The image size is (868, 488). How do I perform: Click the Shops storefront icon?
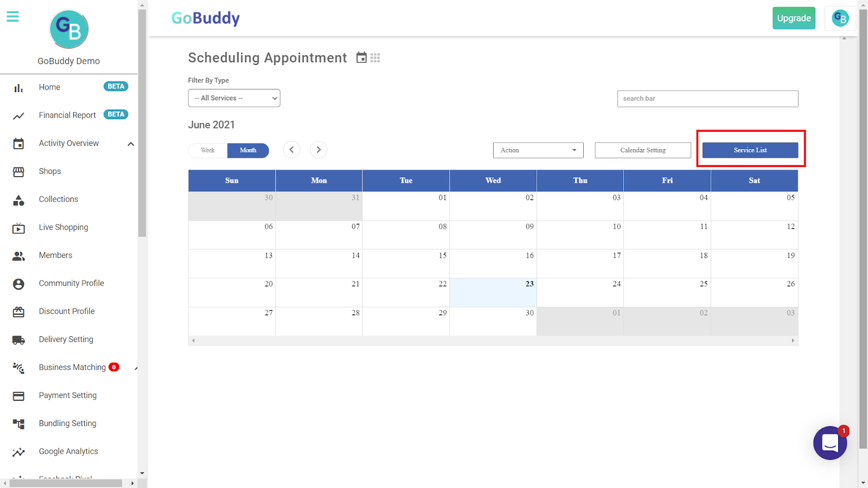click(18, 172)
